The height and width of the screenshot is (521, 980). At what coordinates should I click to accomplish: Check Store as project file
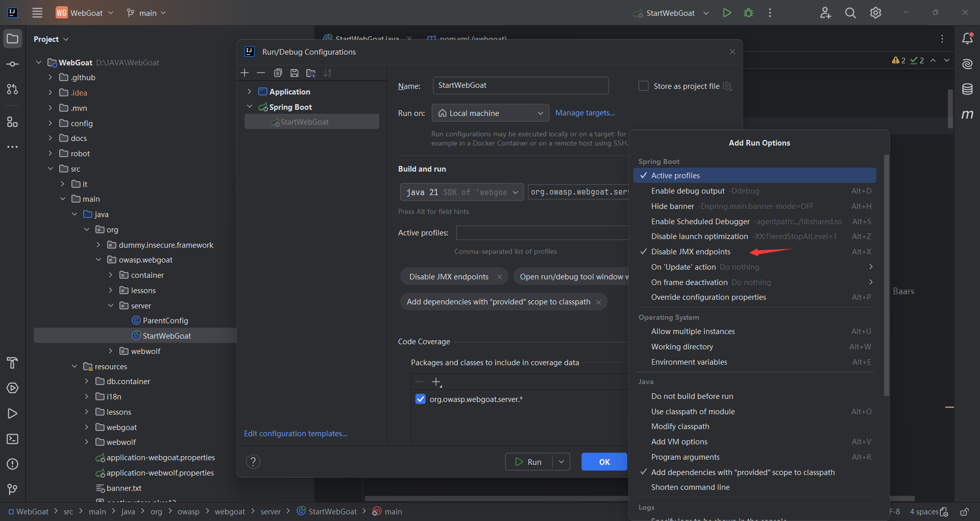tap(644, 86)
